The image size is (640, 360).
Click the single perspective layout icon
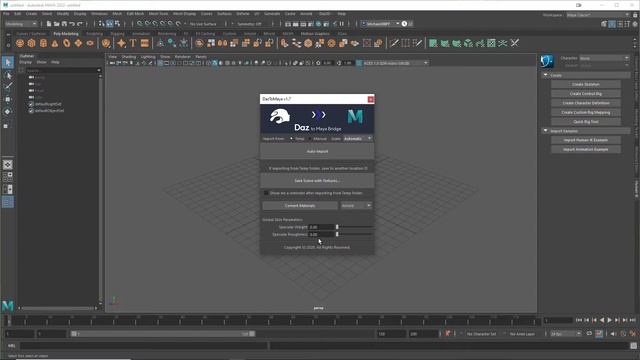click(8, 164)
